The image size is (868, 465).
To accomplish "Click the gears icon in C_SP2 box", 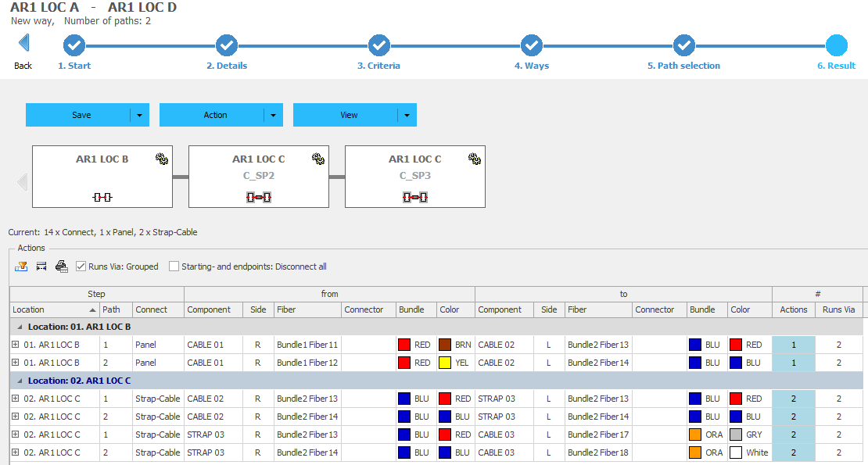I will [318, 159].
